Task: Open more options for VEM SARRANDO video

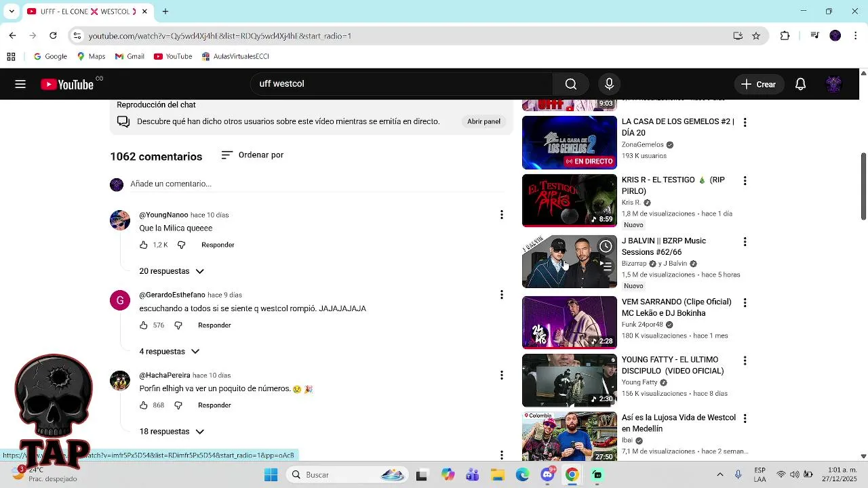Action: (x=745, y=303)
